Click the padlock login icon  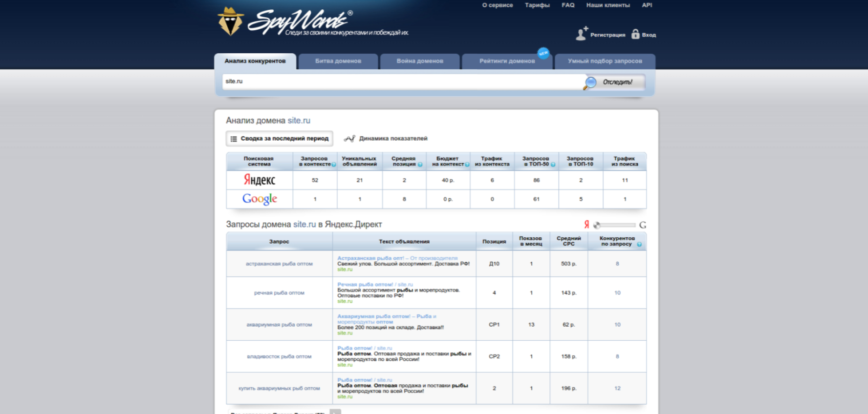tap(635, 34)
